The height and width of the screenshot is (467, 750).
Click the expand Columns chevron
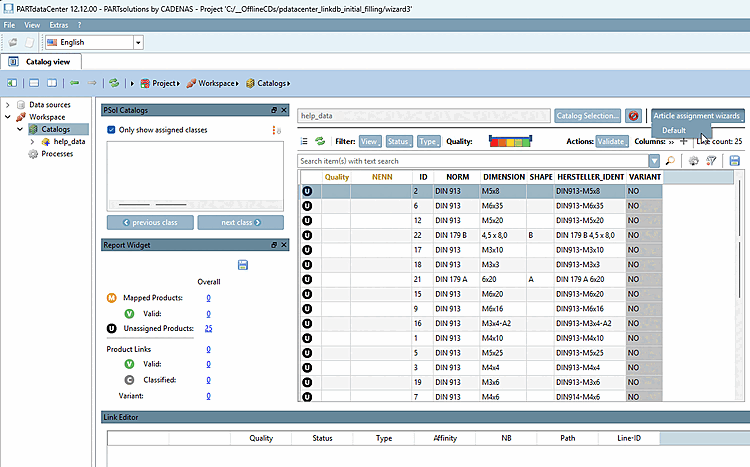pyautogui.click(x=671, y=142)
